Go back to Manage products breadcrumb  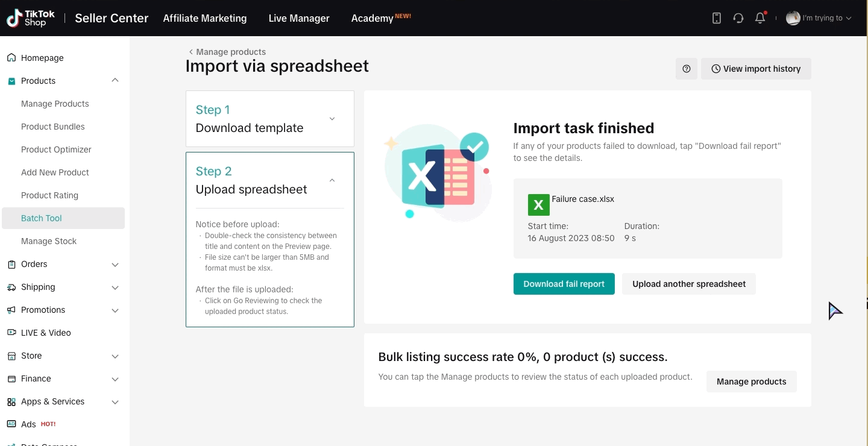[227, 52]
